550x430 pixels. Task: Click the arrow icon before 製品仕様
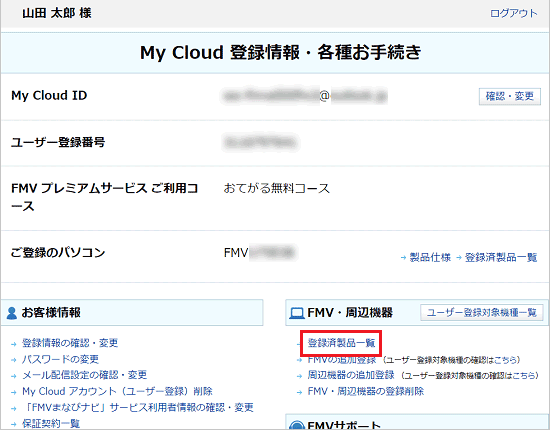(x=403, y=258)
